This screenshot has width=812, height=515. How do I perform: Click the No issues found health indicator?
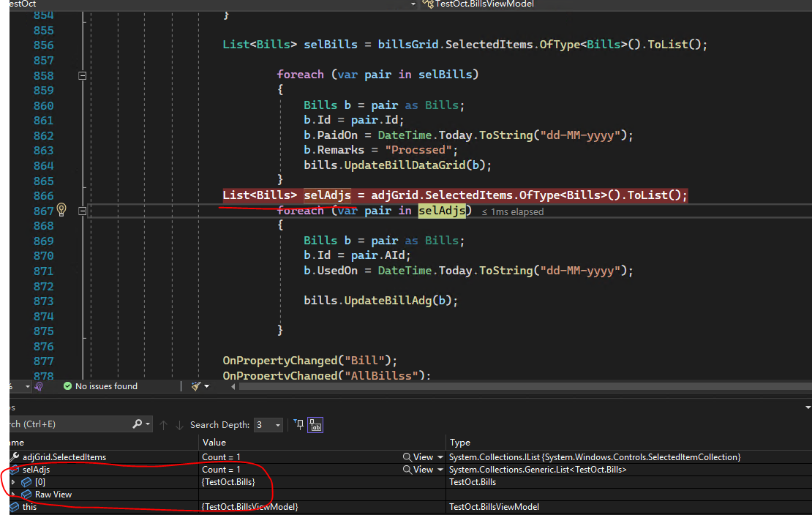tap(108, 386)
